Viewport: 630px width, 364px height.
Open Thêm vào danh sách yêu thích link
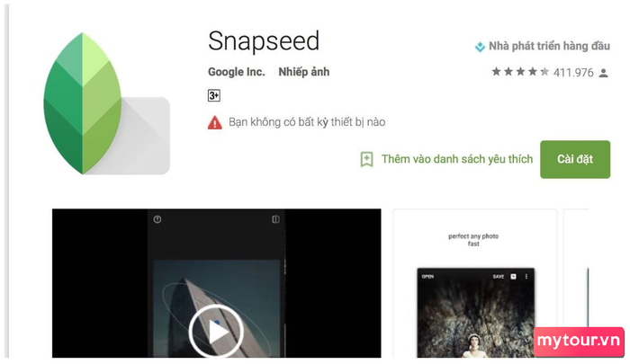(x=457, y=159)
